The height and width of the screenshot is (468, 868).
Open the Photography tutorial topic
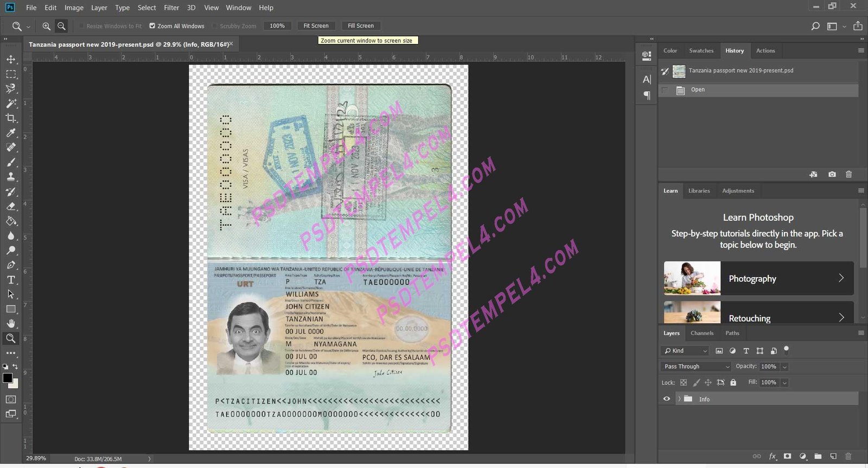click(x=758, y=278)
